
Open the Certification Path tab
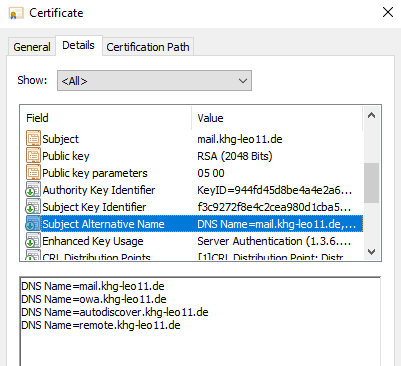pos(148,47)
